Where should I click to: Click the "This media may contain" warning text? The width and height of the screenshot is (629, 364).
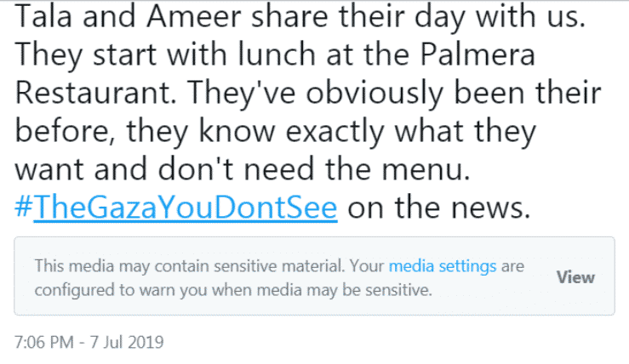[x=117, y=266]
